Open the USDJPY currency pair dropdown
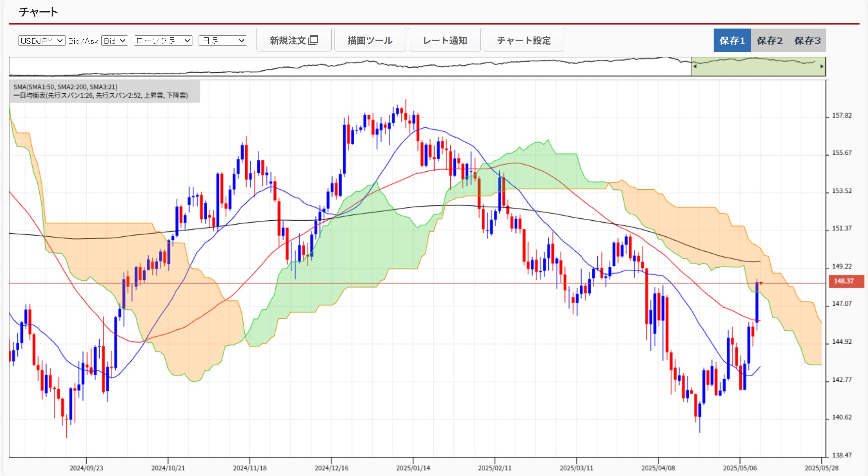This screenshot has height=476, width=868. 41,41
